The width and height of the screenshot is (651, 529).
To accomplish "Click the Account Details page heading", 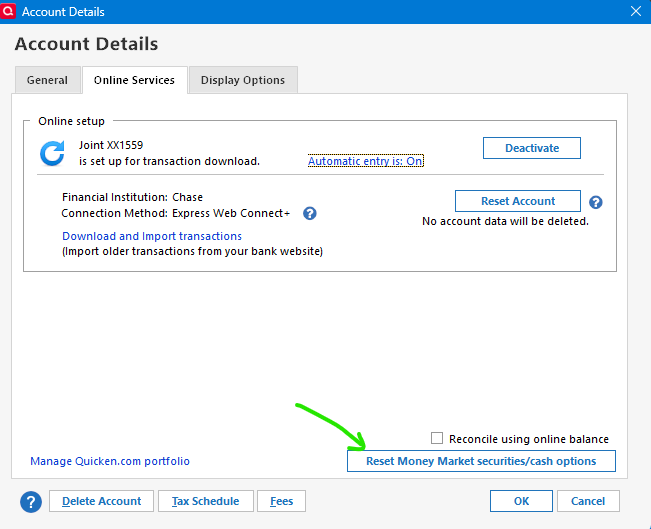I will coord(86,44).
